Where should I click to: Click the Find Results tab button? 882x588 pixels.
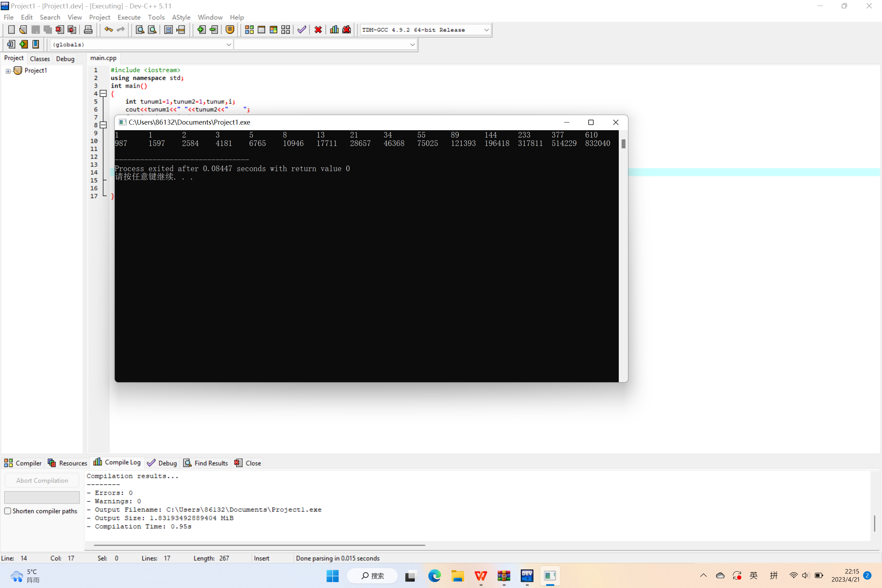[x=205, y=463]
